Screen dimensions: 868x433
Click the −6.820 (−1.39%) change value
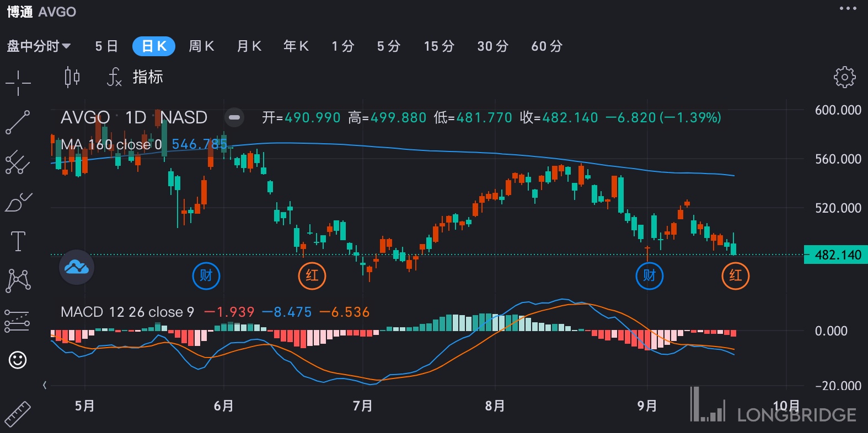[663, 117]
